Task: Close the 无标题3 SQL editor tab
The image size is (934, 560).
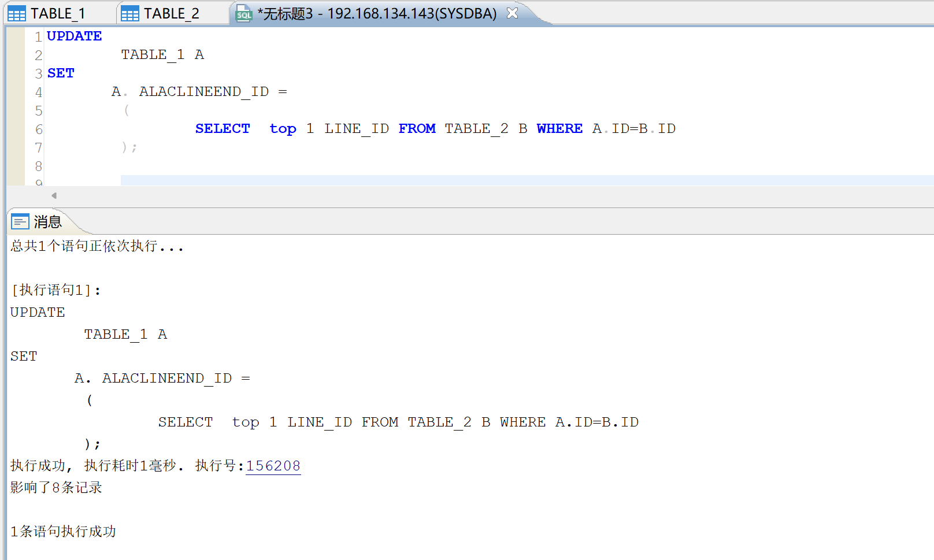Action: (512, 13)
